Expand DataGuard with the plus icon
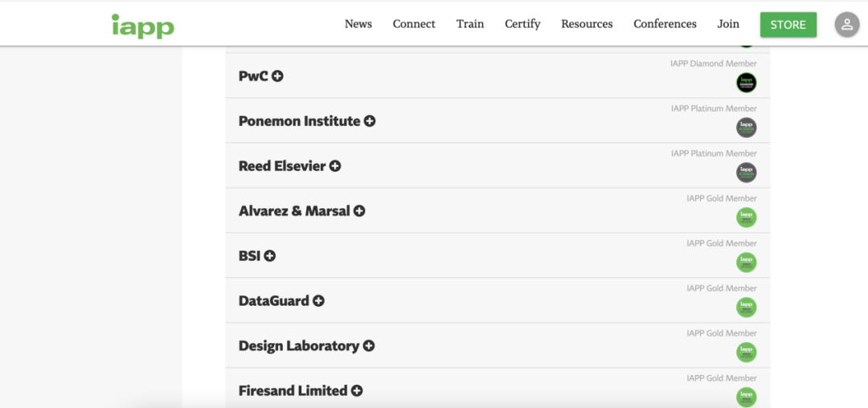This screenshot has height=408, width=868. click(x=318, y=300)
